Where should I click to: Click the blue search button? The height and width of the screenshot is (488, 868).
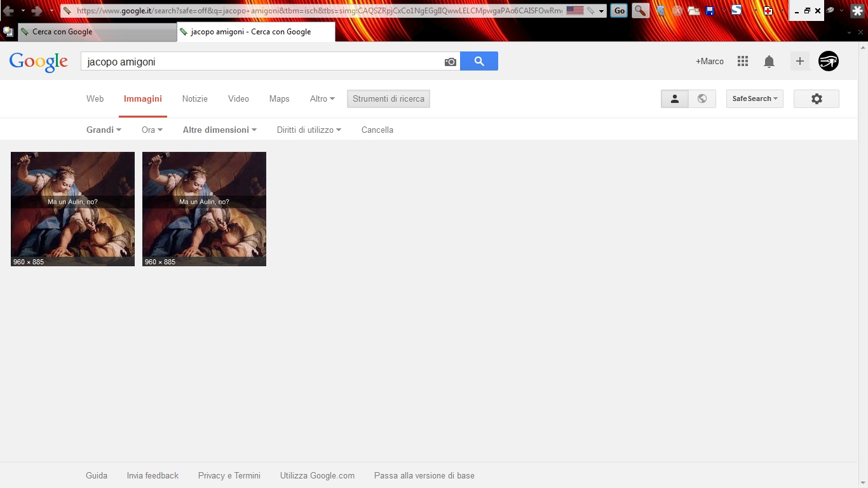click(x=479, y=61)
